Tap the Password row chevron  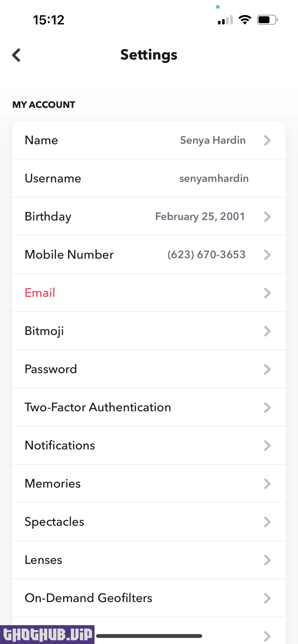tap(267, 369)
